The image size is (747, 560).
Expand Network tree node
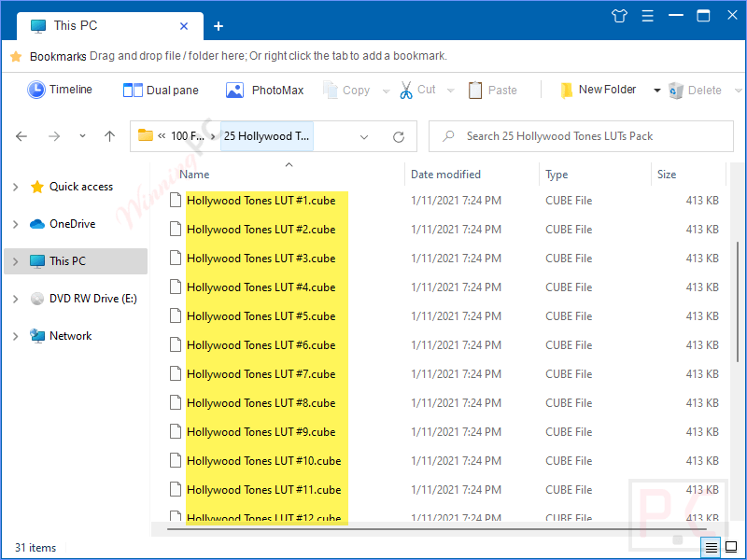pyautogui.click(x=15, y=336)
